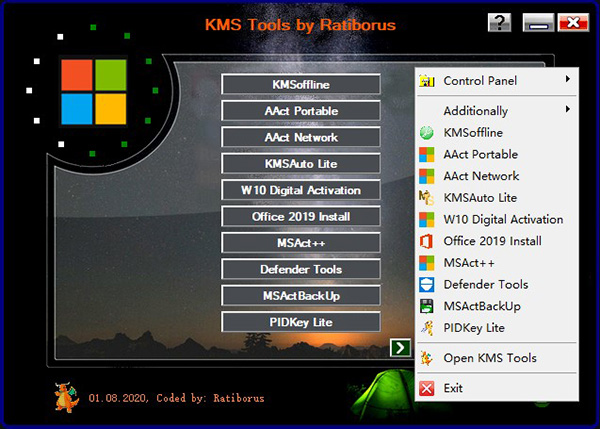Click the PIDKey Lite key icon

426,328
